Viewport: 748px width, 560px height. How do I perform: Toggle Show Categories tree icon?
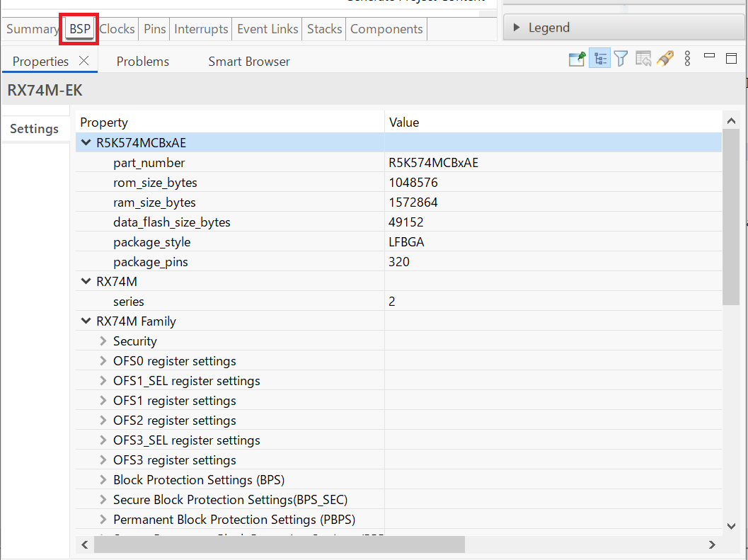pyautogui.click(x=599, y=59)
